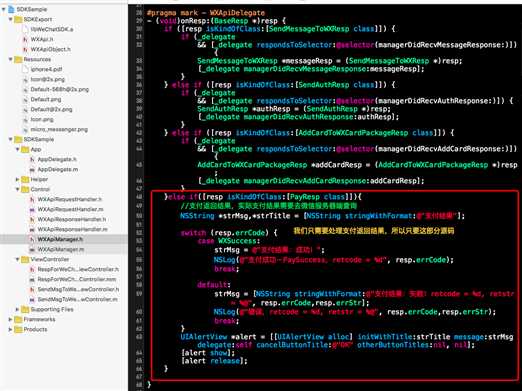Collapse the Resources folder disclosure triangle

pyautogui.click(x=10, y=59)
